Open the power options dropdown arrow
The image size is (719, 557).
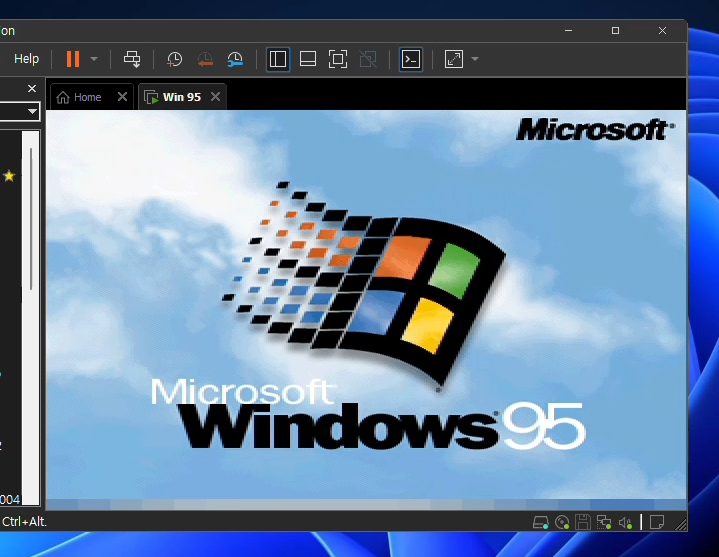coord(94,59)
